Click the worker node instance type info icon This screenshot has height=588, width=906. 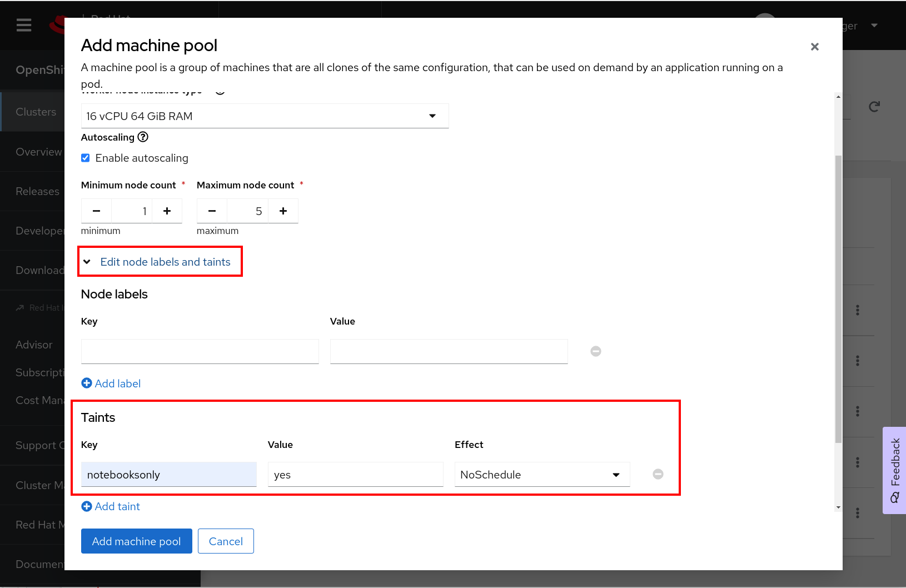pos(220,89)
